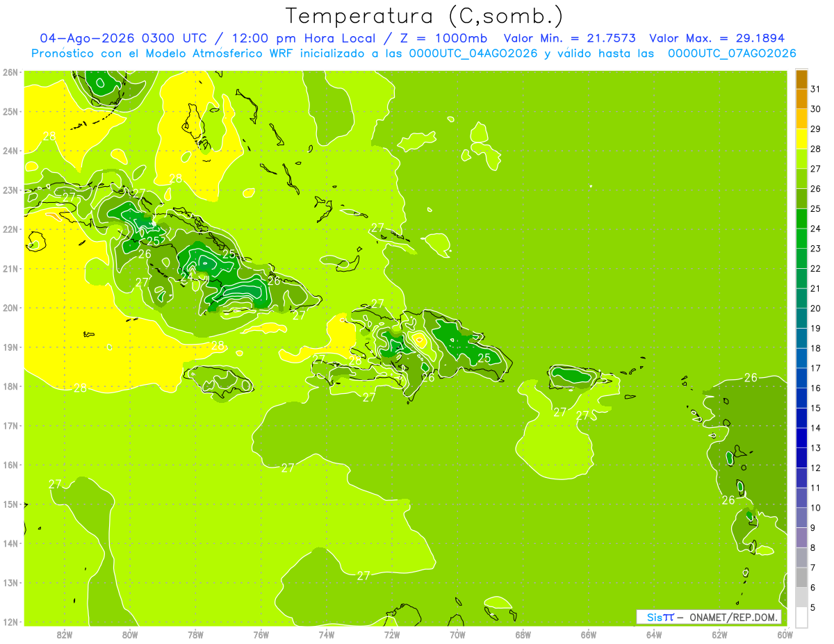This screenshot has height=644, width=834.
Task: Select 'Valor Max. = 29.1894' in the header
Action: 717,38
